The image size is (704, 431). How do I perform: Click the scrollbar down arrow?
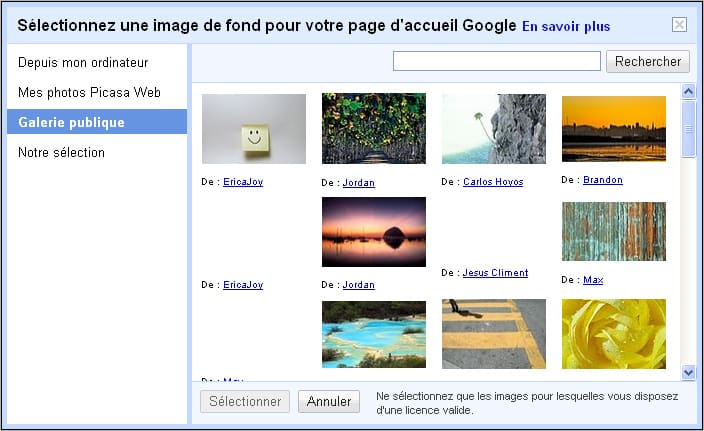(688, 372)
